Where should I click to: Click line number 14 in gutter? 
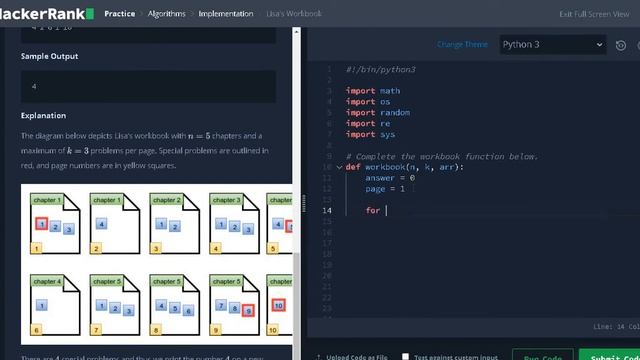(x=327, y=211)
